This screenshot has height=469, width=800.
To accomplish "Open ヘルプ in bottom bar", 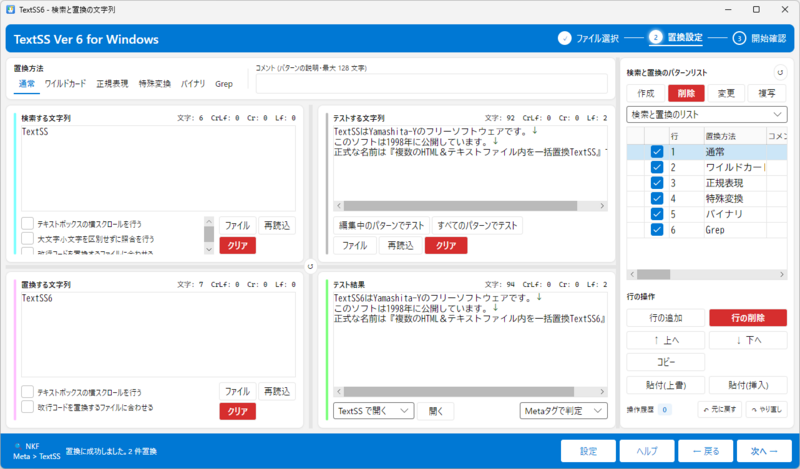I will tap(647, 451).
